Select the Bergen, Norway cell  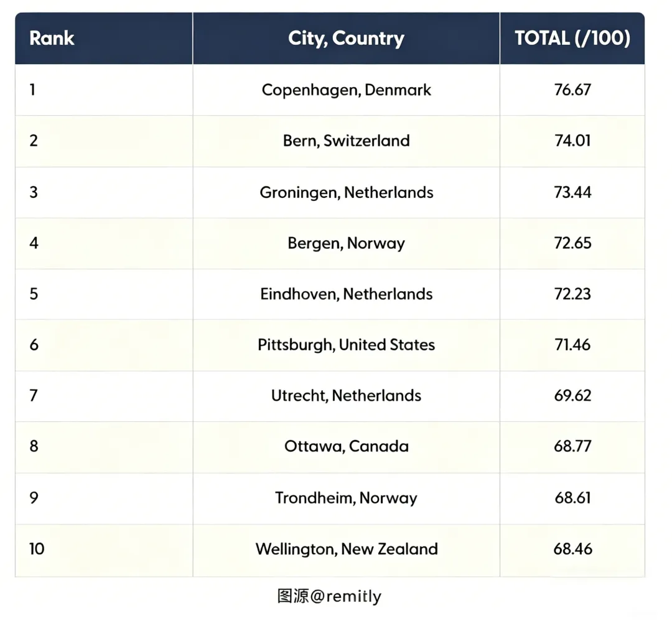point(346,243)
